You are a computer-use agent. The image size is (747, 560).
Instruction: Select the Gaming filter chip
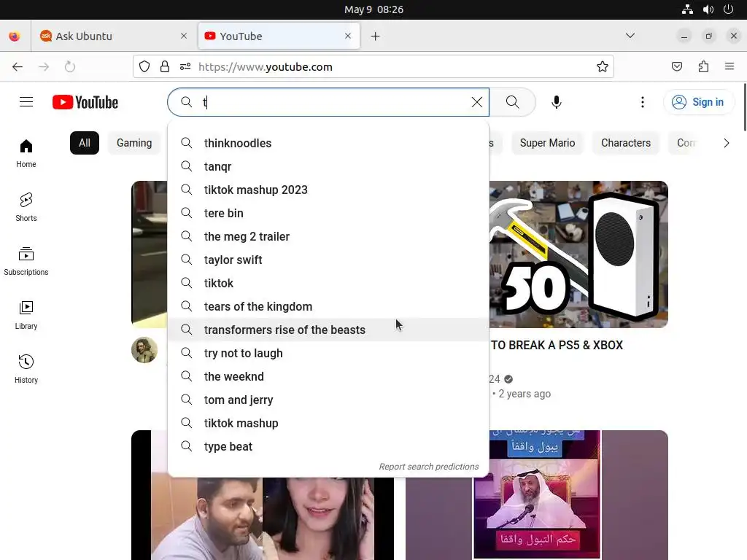pyautogui.click(x=134, y=143)
